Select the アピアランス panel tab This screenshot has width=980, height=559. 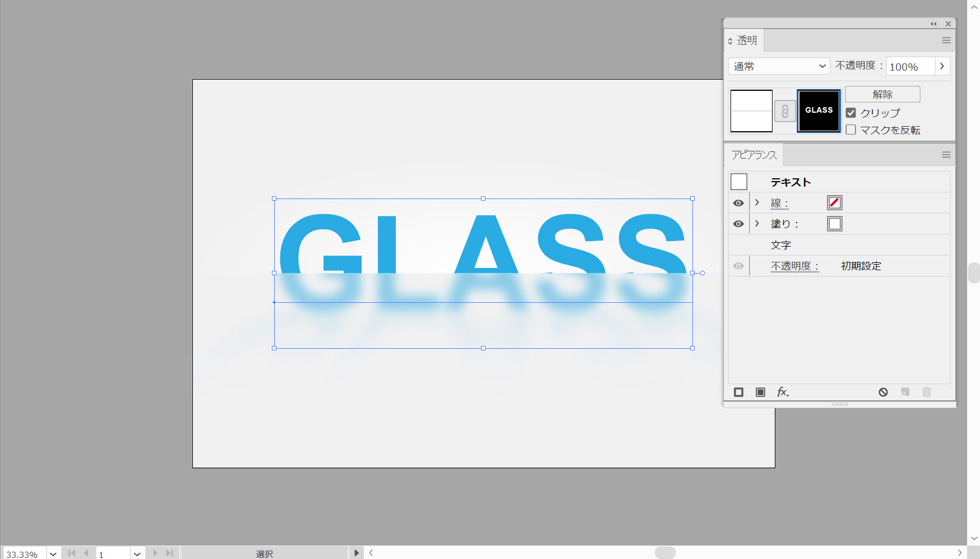pyautogui.click(x=754, y=155)
